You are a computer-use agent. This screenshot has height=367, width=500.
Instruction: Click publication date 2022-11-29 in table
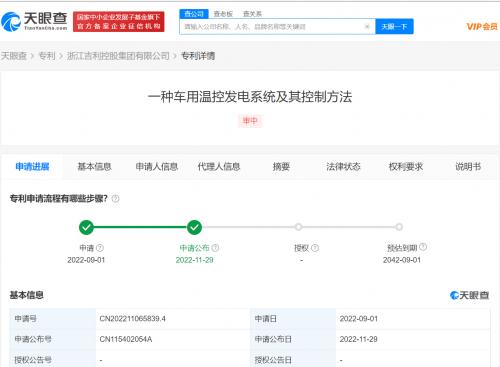pyautogui.click(x=359, y=339)
